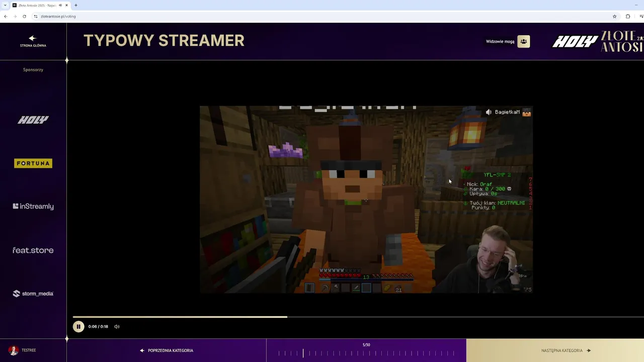Open the TESTREE user profile
This screenshot has width=644, height=362.
click(22, 350)
